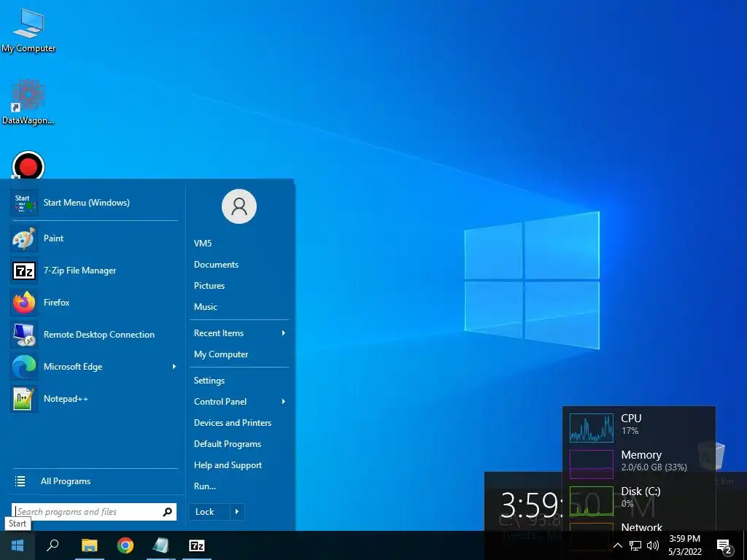Launch Google Chrome from the taskbar
747x560 pixels.
click(125, 545)
